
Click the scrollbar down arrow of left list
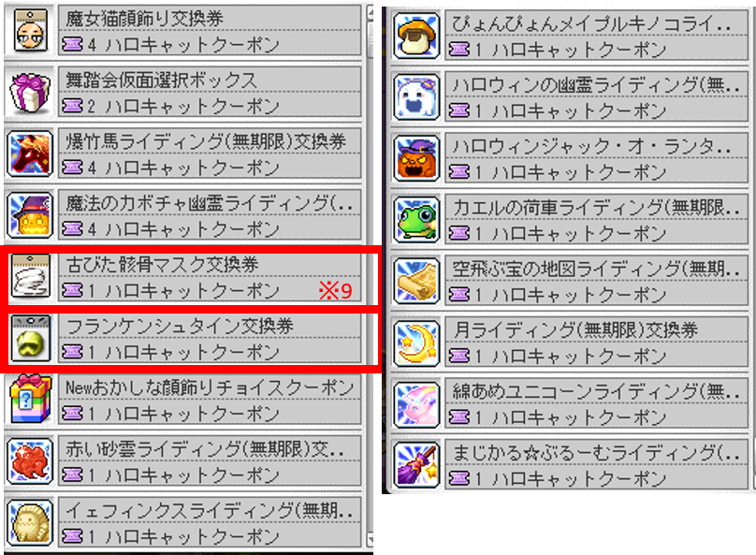pos(370,539)
